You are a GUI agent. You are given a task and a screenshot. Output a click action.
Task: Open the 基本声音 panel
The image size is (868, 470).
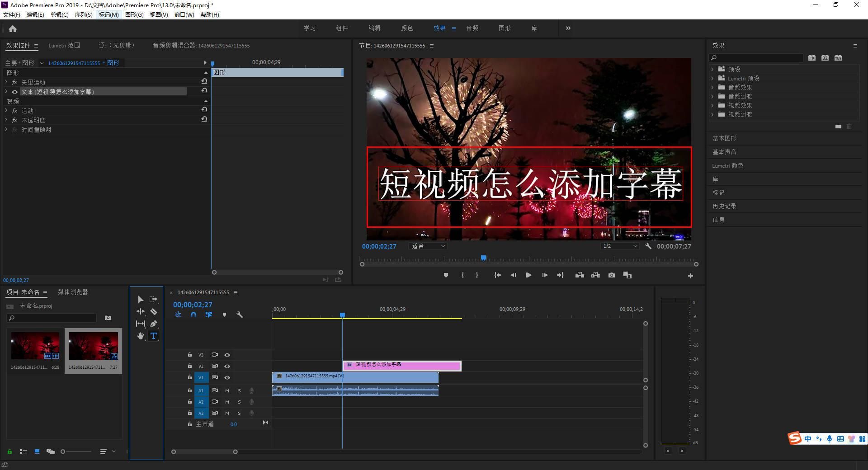[x=724, y=152]
